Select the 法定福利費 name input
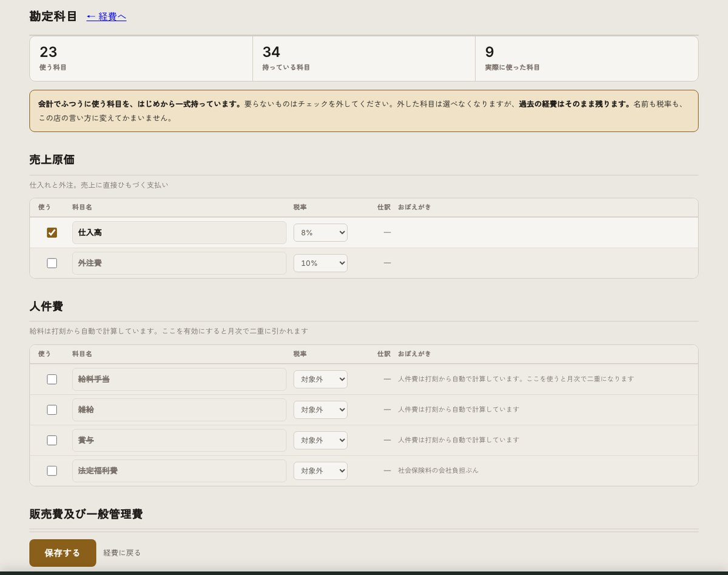This screenshot has height=575, width=728. (179, 471)
